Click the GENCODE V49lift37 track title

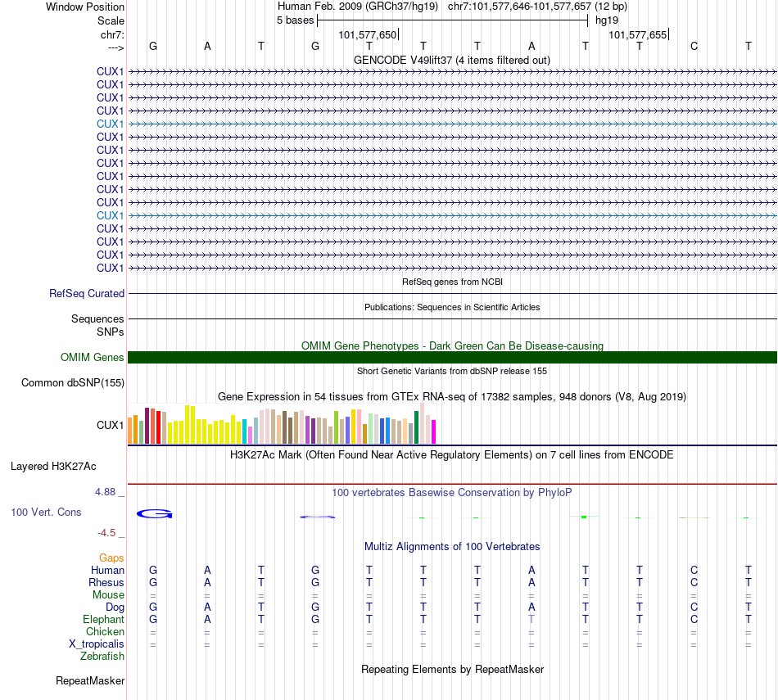click(451, 60)
